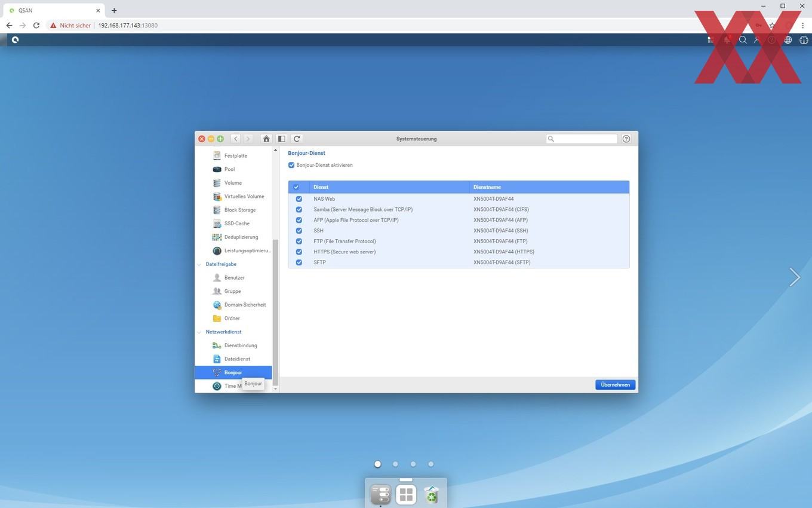
Task: Click the Systemsteuerung search field
Action: 582,139
